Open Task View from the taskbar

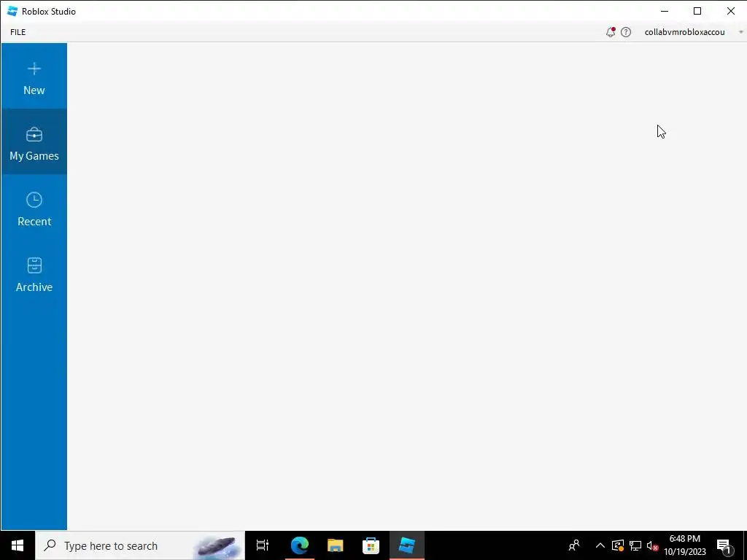pyautogui.click(x=263, y=545)
